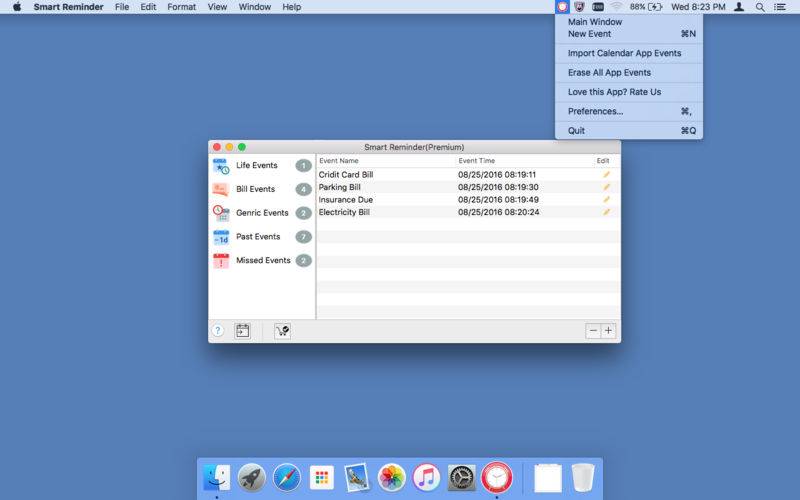Image resolution: width=800 pixels, height=500 pixels.
Task: Open Finder from the dock
Action: (x=217, y=478)
